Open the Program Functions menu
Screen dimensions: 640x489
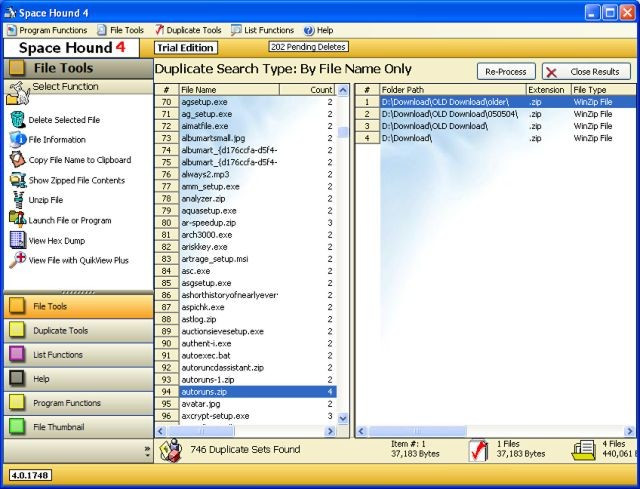point(47,30)
